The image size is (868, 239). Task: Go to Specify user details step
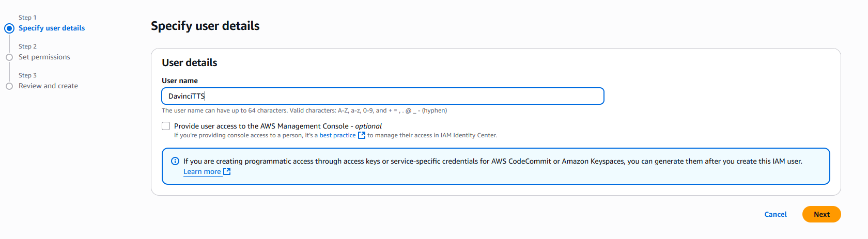tap(52, 28)
